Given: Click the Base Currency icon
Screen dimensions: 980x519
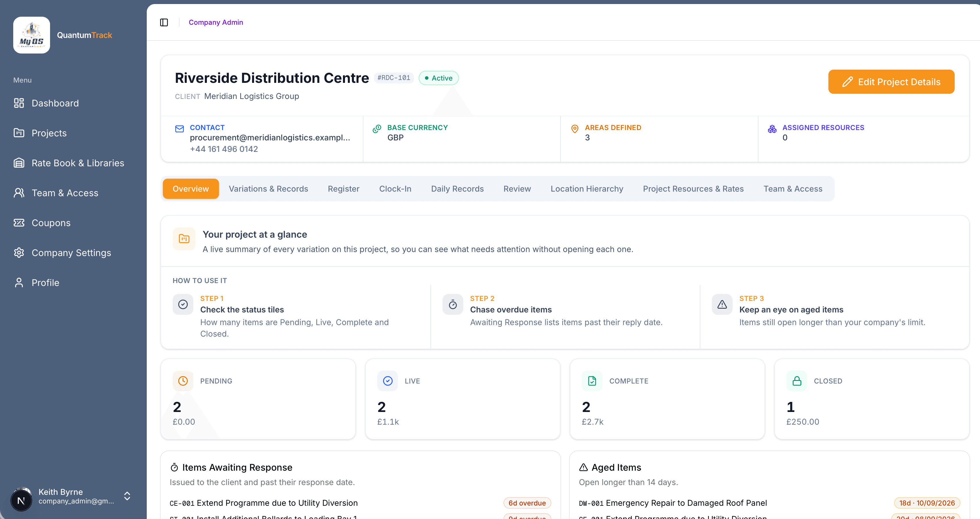Looking at the screenshot, I should point(377,129).
